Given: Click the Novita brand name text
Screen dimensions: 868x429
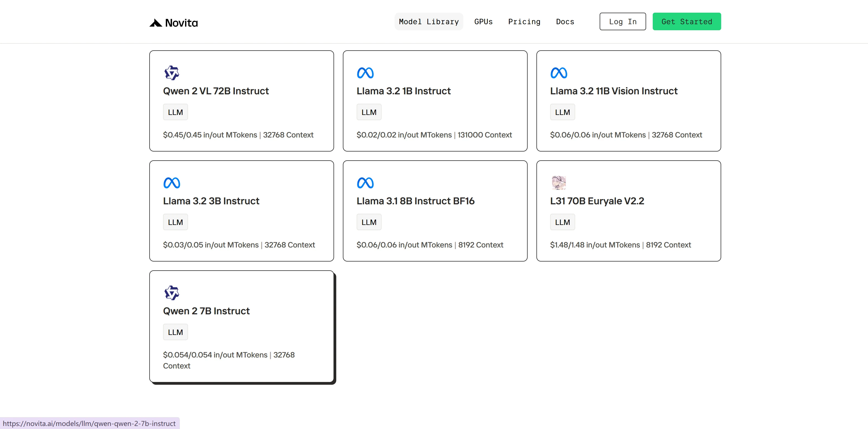Looking at the screenshot, I should (x=181, y=23).
